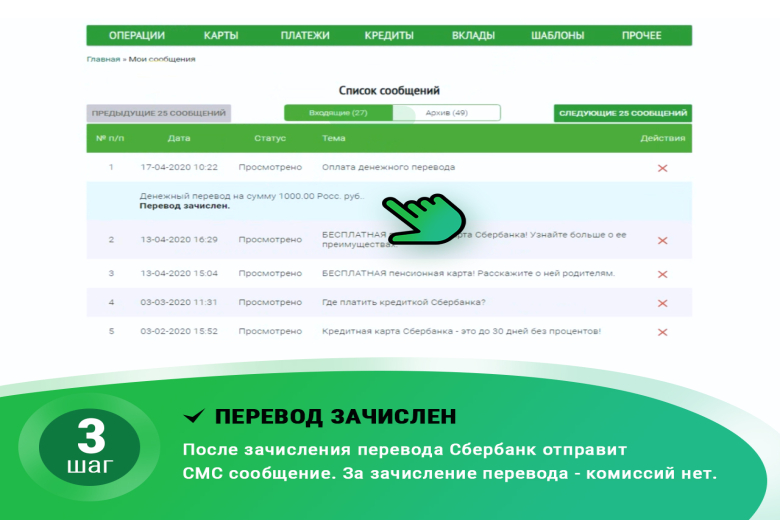Delete message dated 13-04-2020 16:29 using red X
This screenshot has height=520, width=780.
(662, 240)
